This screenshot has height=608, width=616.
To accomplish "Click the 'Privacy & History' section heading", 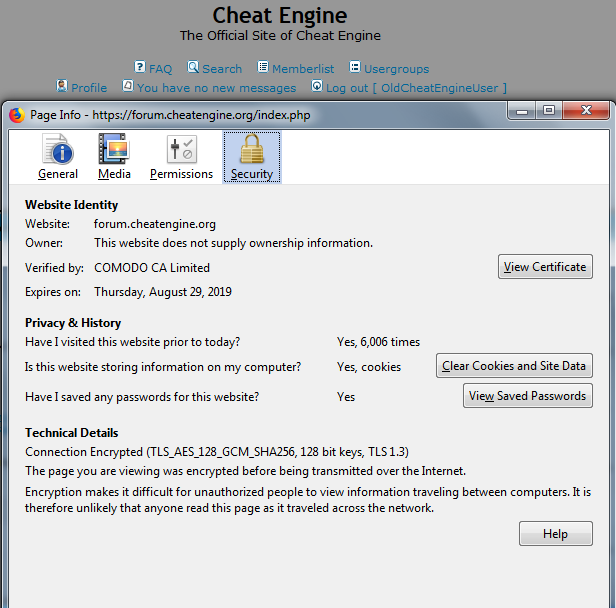I will (73, 323).
